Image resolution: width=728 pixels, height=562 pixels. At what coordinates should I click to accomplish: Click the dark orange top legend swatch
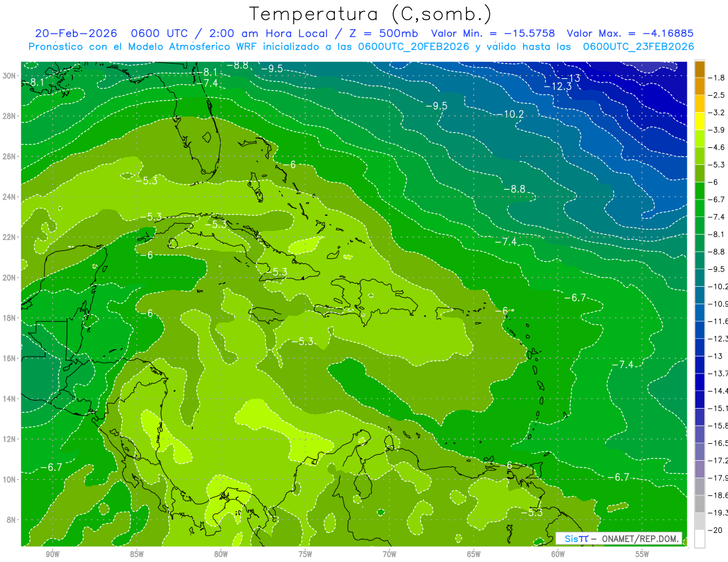pos(699,69)
